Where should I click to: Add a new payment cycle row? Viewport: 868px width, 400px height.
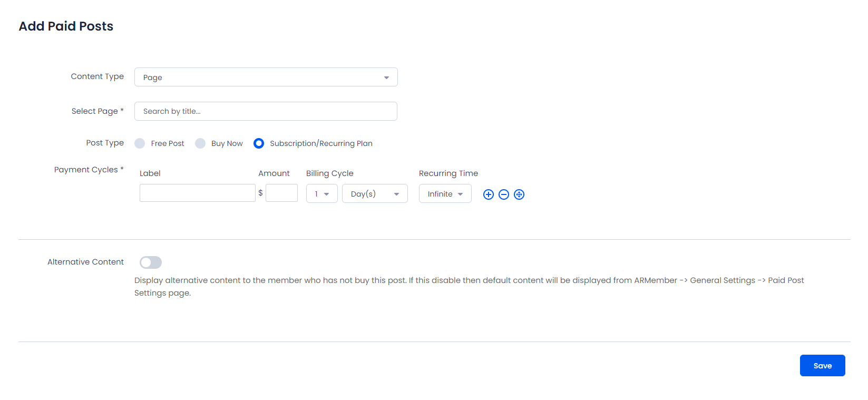pyautogui.click(x=489, y=194)
